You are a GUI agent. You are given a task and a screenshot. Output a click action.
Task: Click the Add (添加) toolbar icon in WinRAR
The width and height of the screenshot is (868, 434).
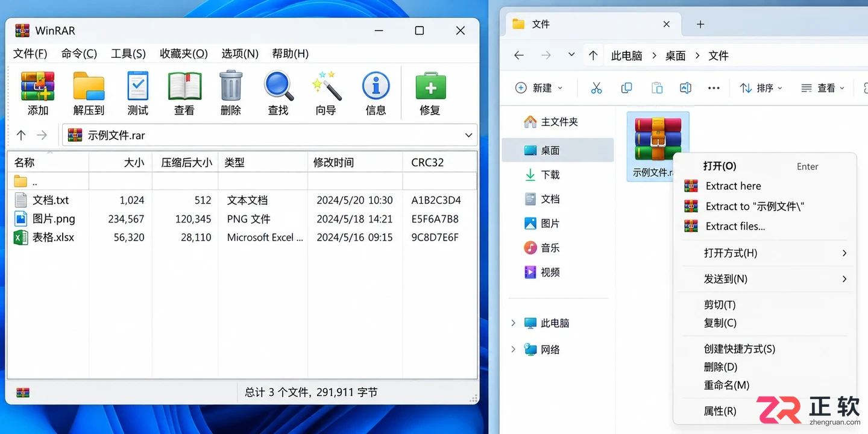pos(37,86)
